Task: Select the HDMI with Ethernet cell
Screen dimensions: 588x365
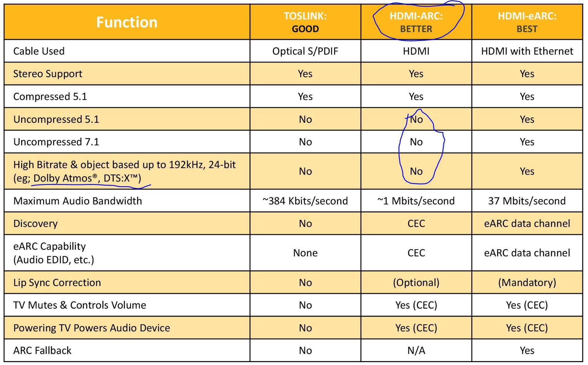Action: [527, 51]
